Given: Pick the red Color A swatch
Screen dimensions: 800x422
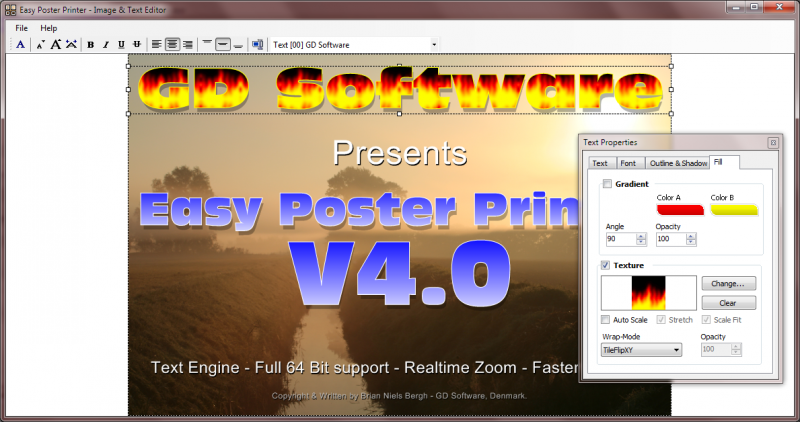Looking at the screenshot, I should tap(680, 210).
